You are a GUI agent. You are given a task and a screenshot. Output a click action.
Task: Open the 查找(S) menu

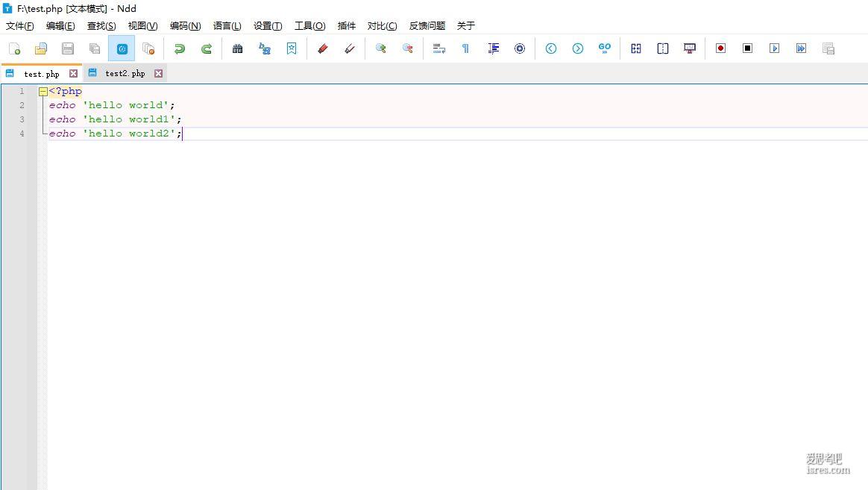[101, 26]
